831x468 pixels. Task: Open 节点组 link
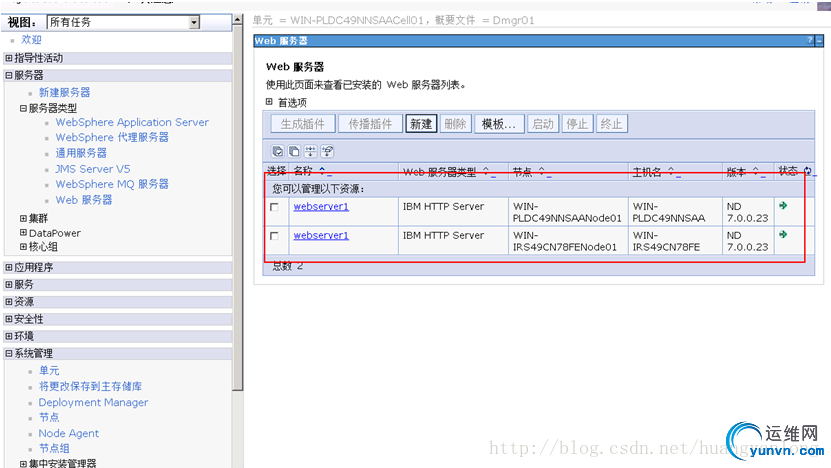click(54, 448)
